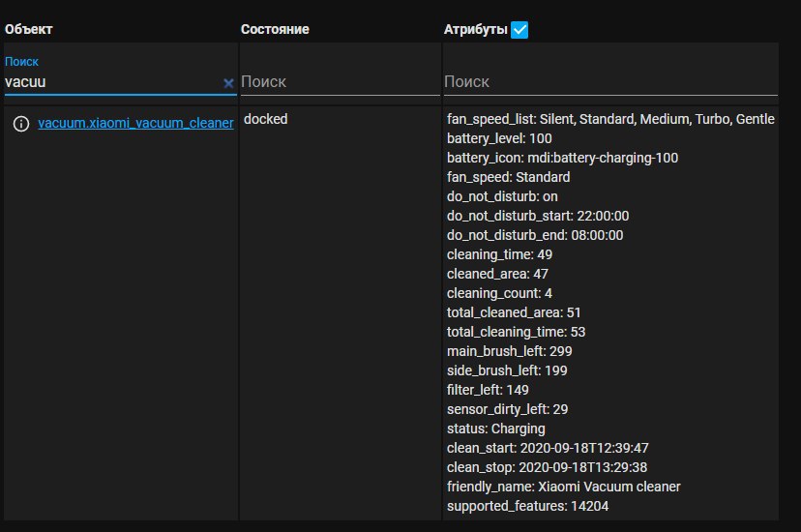Click the fan_speed_list attribute line
Image resolution: width=801 pixels, height=532 pixels.
pyautogui.click(x=609, y=119)
